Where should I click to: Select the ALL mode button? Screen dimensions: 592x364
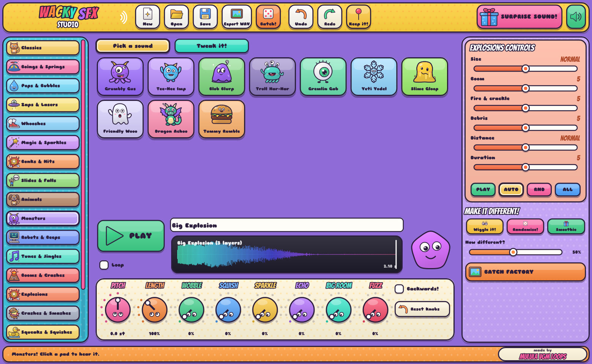568,190
